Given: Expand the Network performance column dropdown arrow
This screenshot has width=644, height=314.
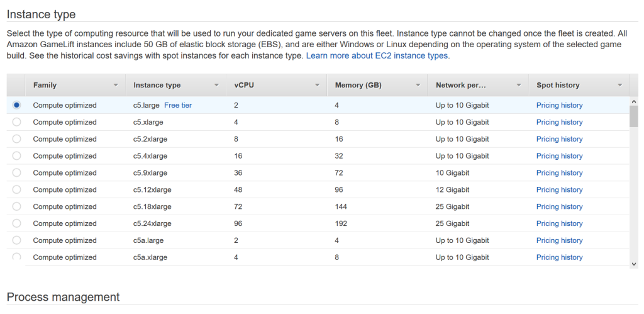Looking at the screenshot, I should [518, 85].
